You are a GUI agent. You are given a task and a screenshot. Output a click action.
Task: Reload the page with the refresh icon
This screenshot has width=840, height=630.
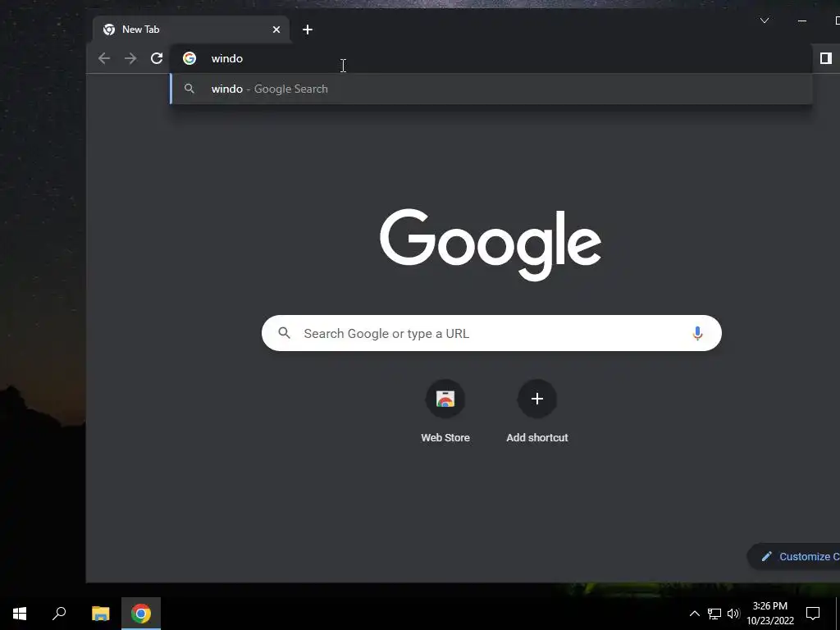pyautogui.click(x=157, y=58)
